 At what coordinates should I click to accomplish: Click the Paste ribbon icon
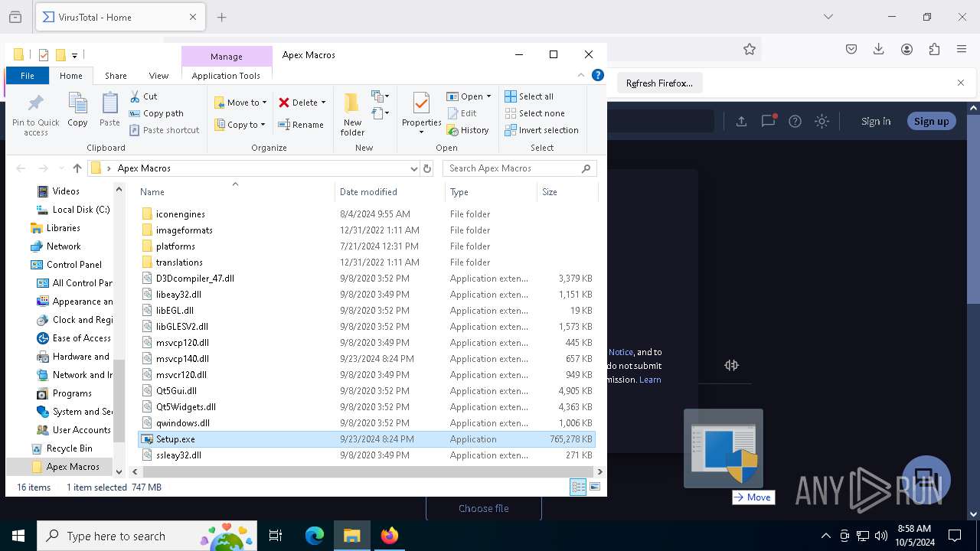tap(109, 110)
